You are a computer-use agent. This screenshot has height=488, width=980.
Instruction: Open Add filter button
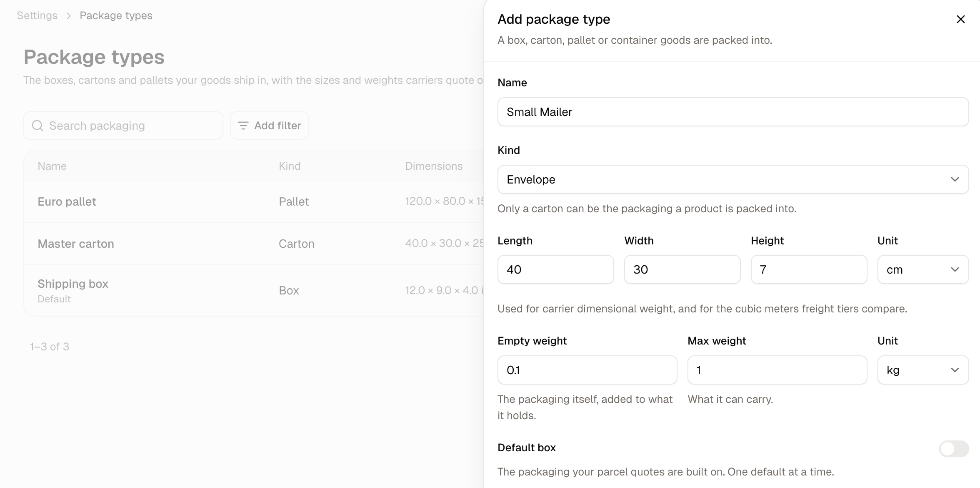(x=270, y=126)
